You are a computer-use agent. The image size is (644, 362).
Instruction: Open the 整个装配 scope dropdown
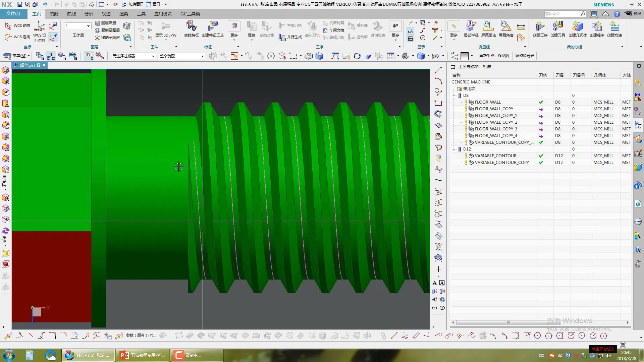[x=203, y=56]
